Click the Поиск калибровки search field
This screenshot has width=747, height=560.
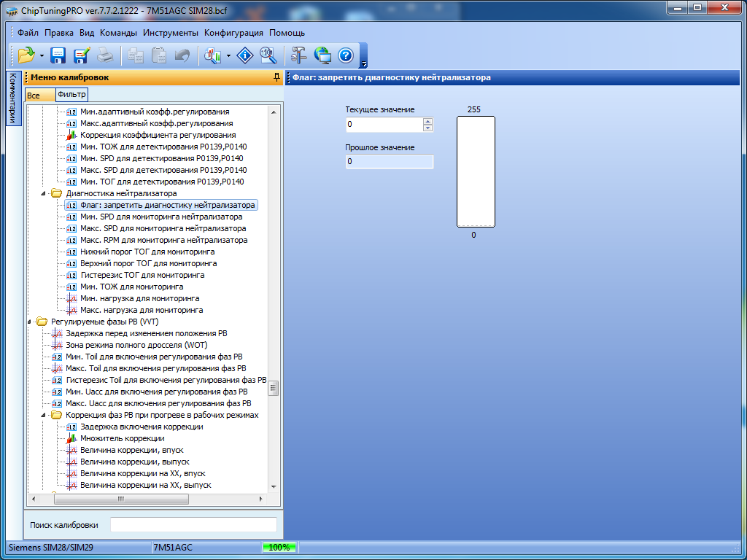coord(193,525)
